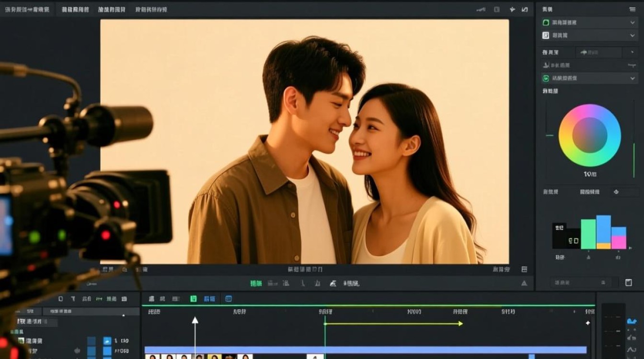
Task: Open the fourth tab in the top tab bar
Action: tap(151, 10)
